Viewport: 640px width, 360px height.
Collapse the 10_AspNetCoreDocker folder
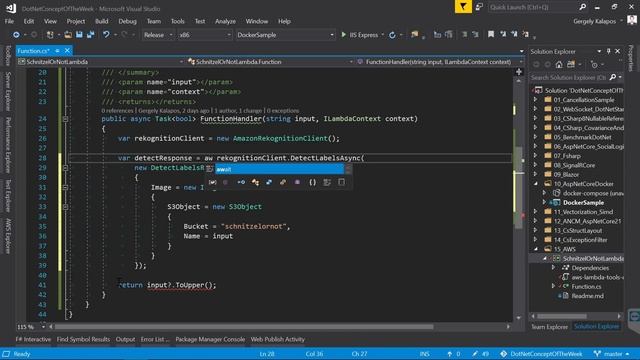tap(536, 183)
